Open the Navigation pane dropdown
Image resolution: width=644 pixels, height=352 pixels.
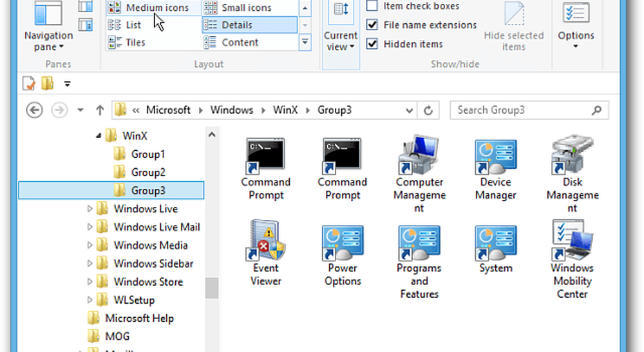click(x=48, y=41)
